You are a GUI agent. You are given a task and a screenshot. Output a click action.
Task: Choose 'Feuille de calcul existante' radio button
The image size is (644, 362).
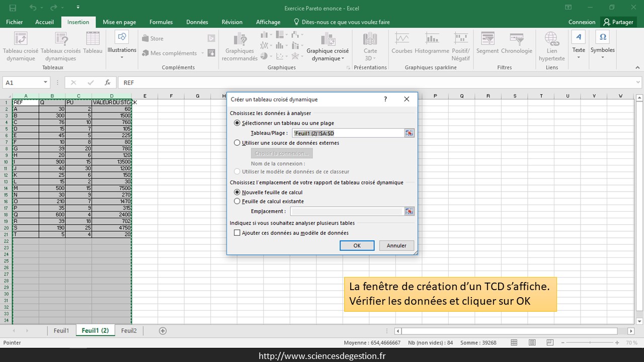(237, 201)
